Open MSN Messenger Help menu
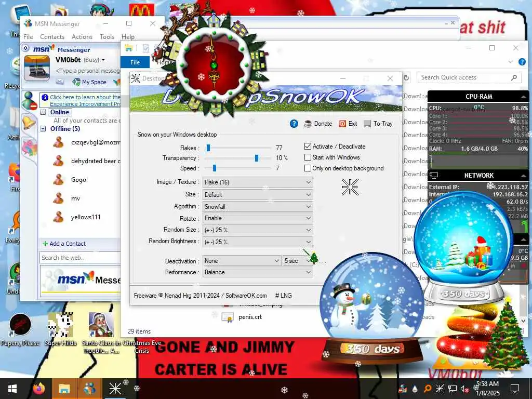Viewport: 532px width, 399px height. click(128, 37)
